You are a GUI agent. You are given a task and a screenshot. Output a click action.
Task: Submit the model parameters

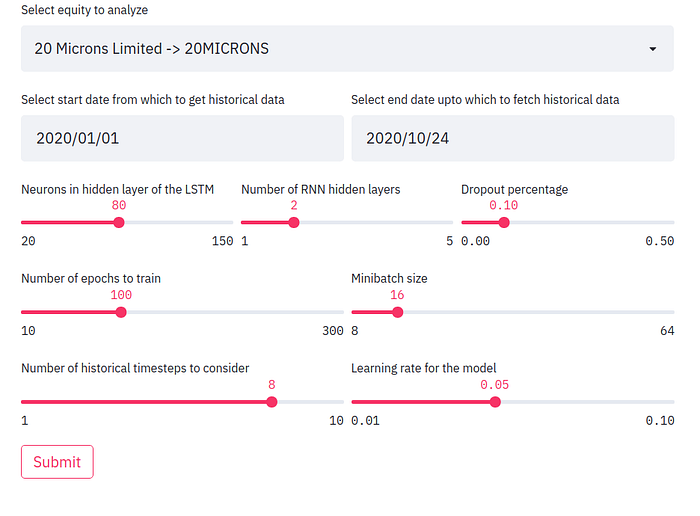pos(57,462)
